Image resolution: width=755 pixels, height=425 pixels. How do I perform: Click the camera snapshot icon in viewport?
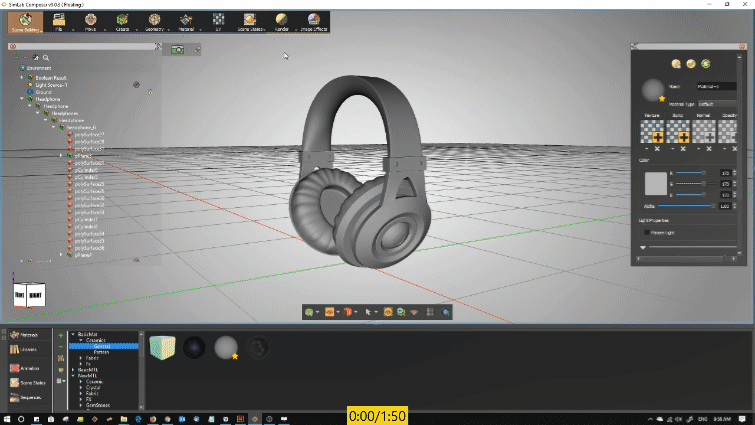click(178, 49)
